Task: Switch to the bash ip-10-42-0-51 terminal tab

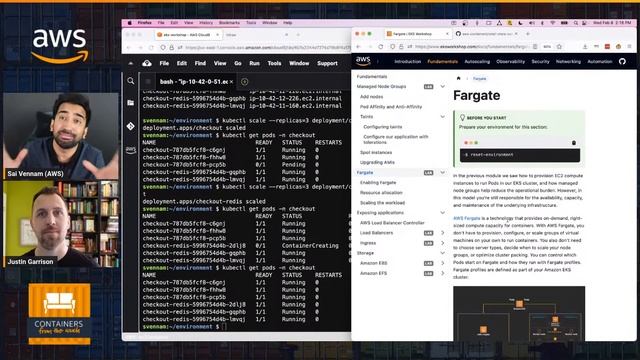Action: [193, 82]
